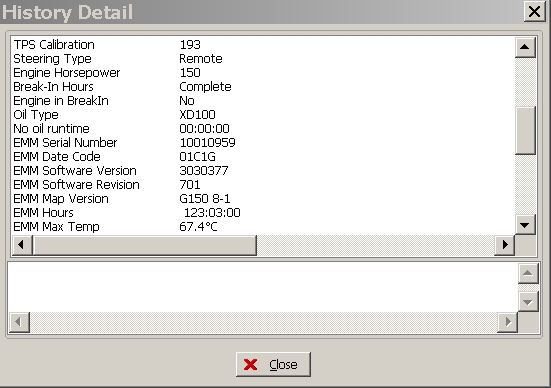The height and width of the screenshot is (388, 551).
Task: Select the TPS Calibration label
Action: tap(54, 45)
